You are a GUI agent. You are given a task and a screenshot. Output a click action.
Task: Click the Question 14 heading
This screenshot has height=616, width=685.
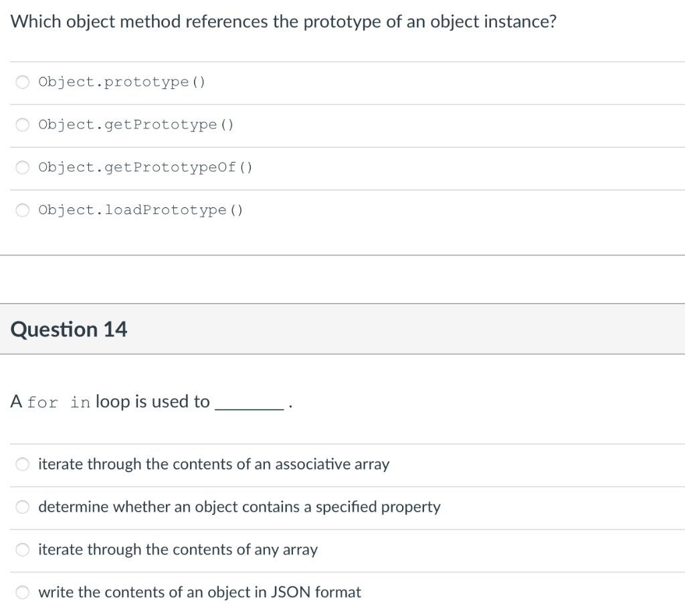pyautogui.click(x=68, y=329)
